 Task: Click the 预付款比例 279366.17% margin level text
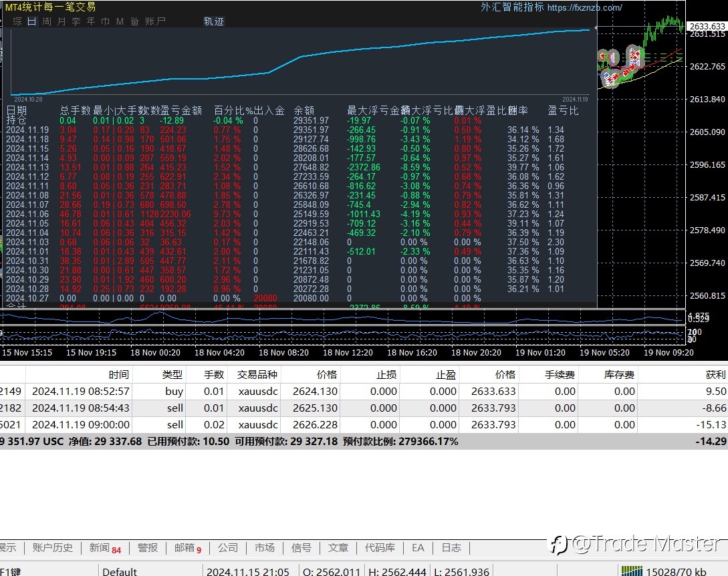(x=400, y=442)
